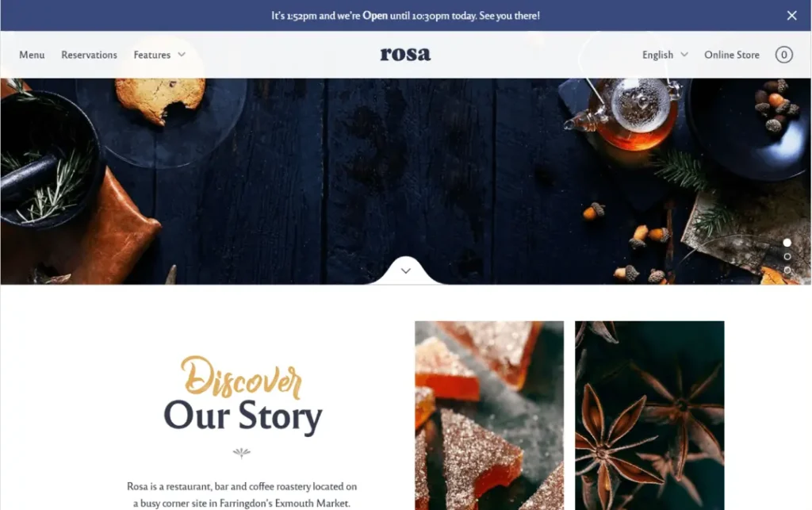Click the small leaf ornament under Our Story
The height and width of the screenshot is (510, 812).
pos(241,453)
